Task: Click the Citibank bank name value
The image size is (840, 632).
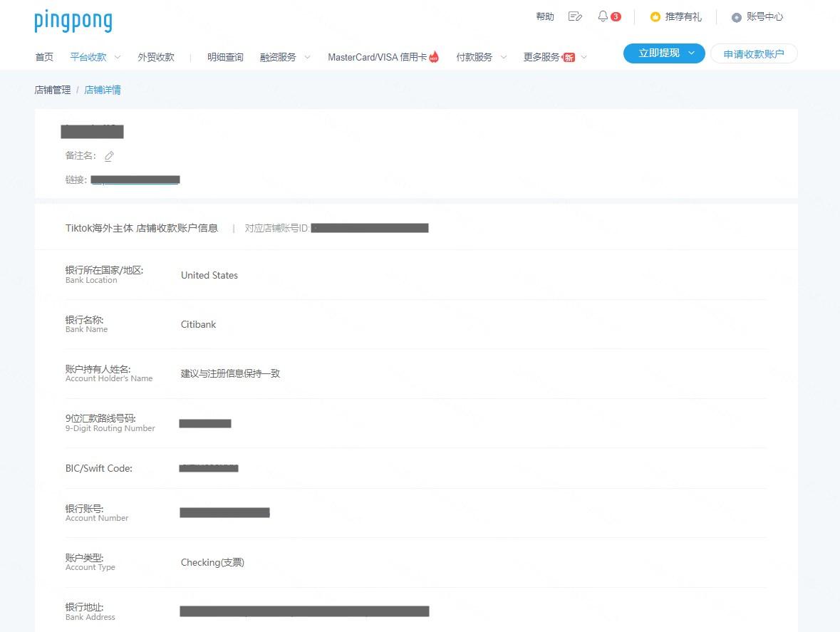Action: [198, 325]
